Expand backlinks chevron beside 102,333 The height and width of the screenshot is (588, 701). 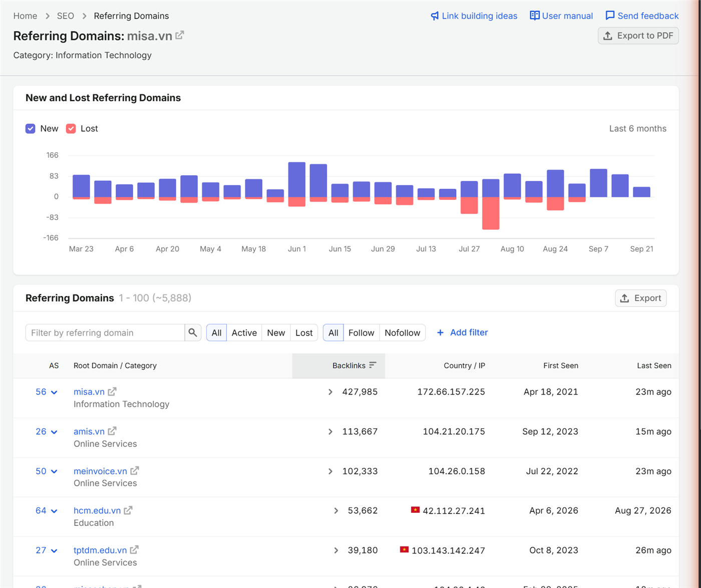(x=330, y=471)
